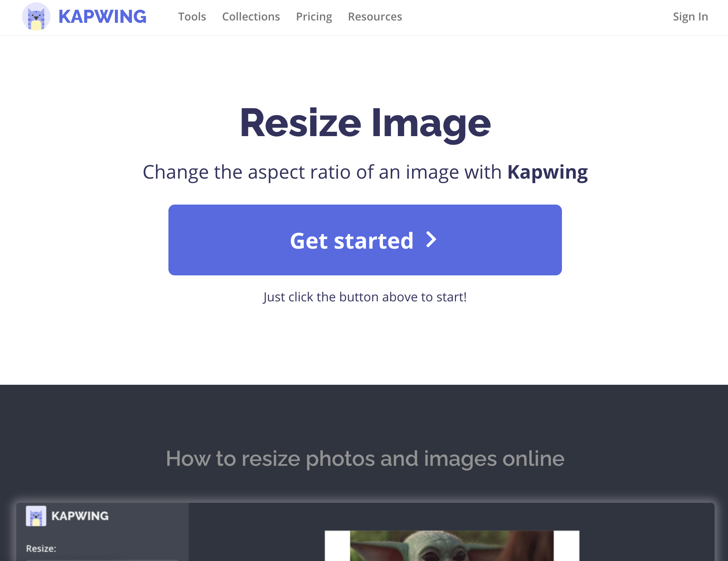
Task: Click the white padding left of Yoda image
Action: tap(337, 546)
